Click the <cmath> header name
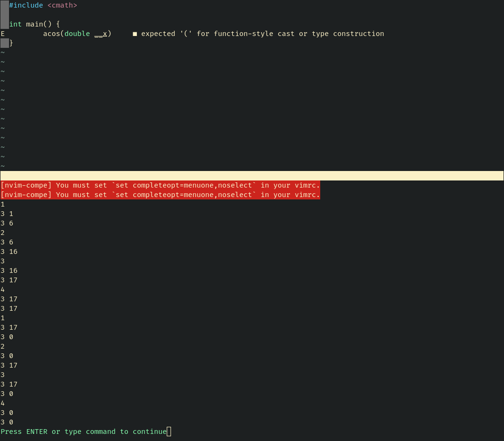The image size is (504, 441). [x=62, y=5]
